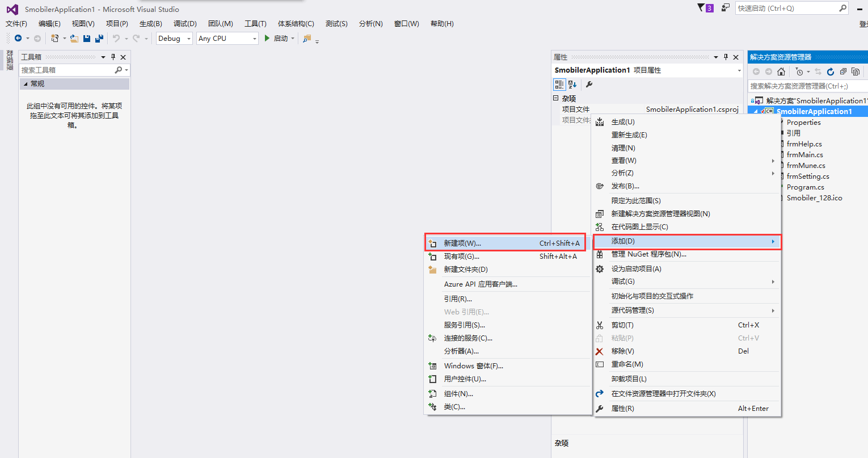Collapse the 常规 group in the toolbox
The image size is (868, 458).
26,84
